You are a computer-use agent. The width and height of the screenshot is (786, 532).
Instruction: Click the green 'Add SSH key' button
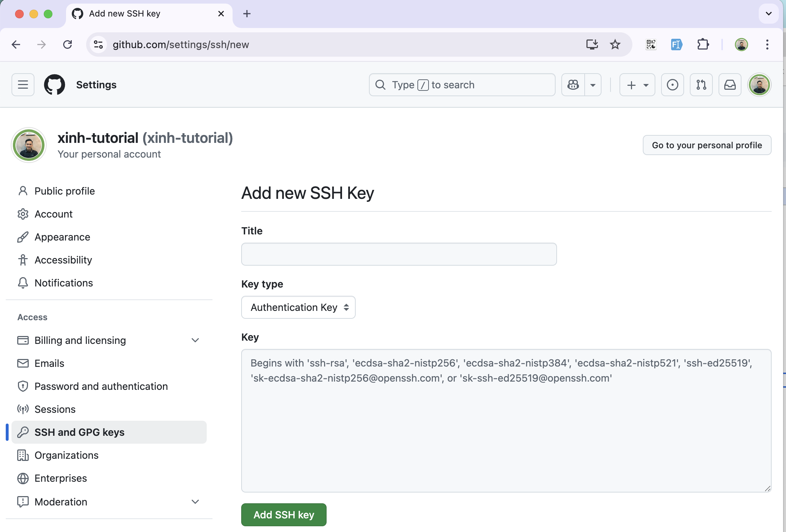[284, 515]
